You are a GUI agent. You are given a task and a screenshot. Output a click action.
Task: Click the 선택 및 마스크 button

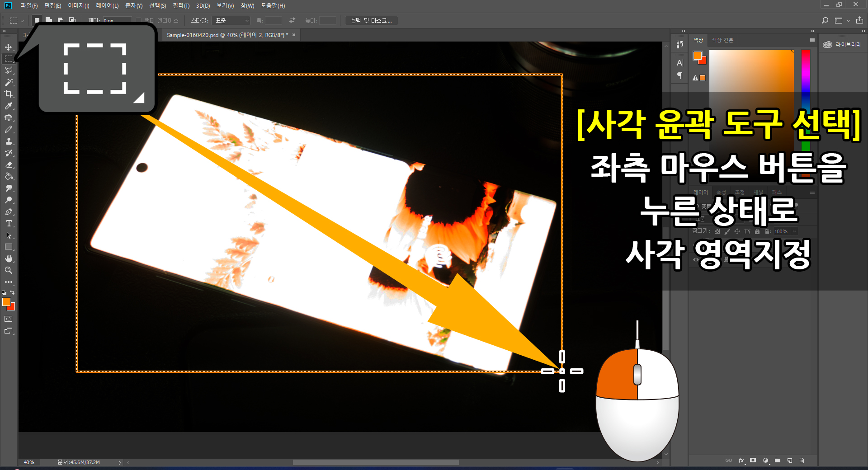[371, 21]
